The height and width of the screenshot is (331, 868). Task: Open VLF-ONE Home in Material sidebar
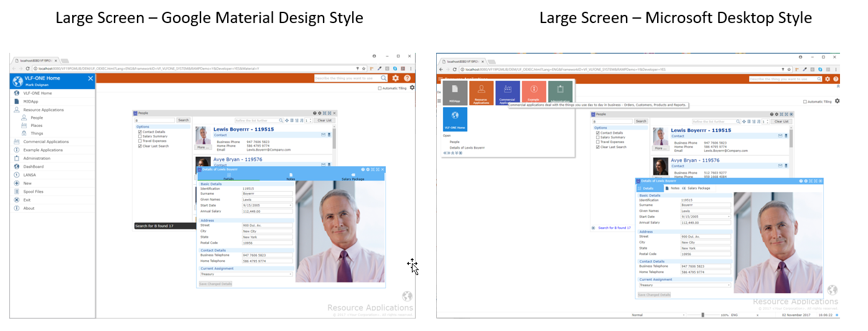coord(52,93)
